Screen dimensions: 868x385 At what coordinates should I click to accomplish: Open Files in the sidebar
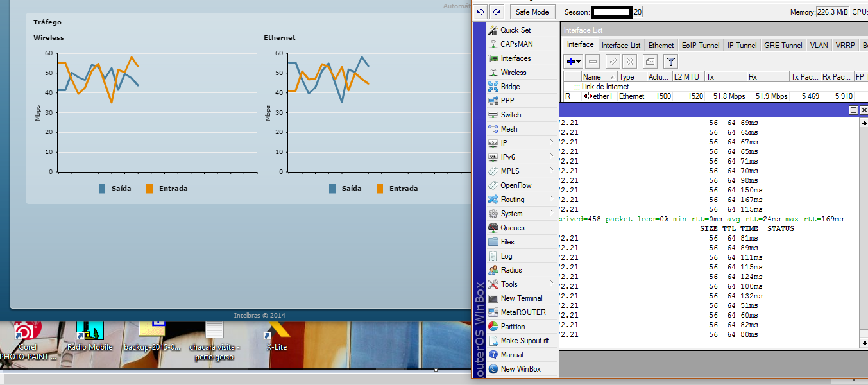point(507,242)
